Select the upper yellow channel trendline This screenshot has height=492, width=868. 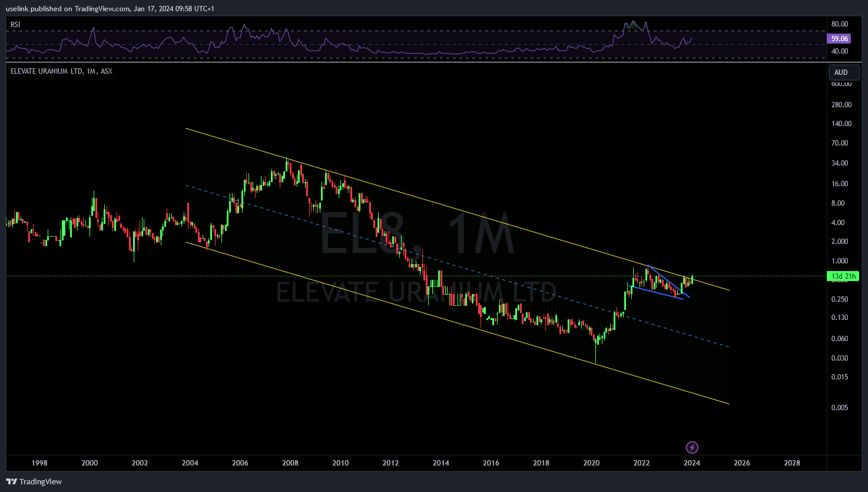coord(458,209)
